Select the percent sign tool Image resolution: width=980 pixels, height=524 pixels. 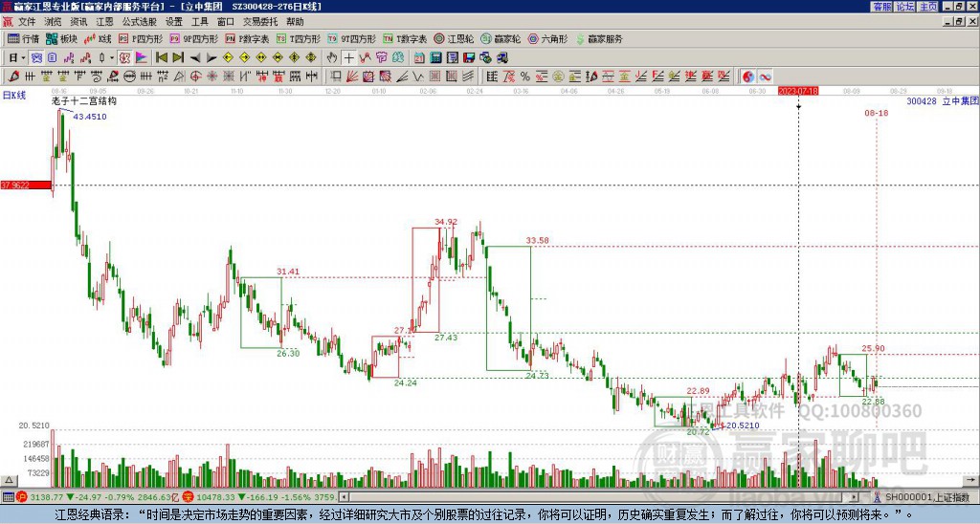[525, 76]
